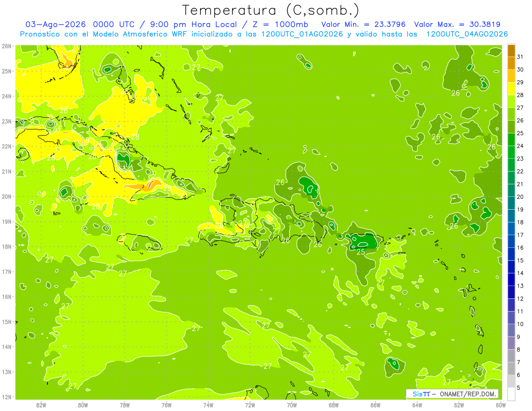
Task: Click the legend label 20
Action: [x=520, y=197]
